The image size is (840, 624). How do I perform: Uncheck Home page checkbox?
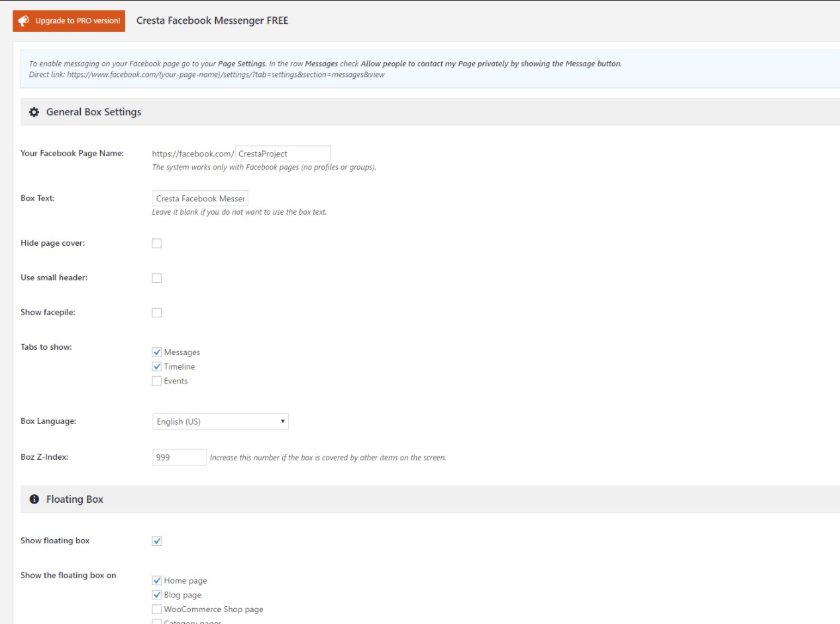click(x=157, y=580)
